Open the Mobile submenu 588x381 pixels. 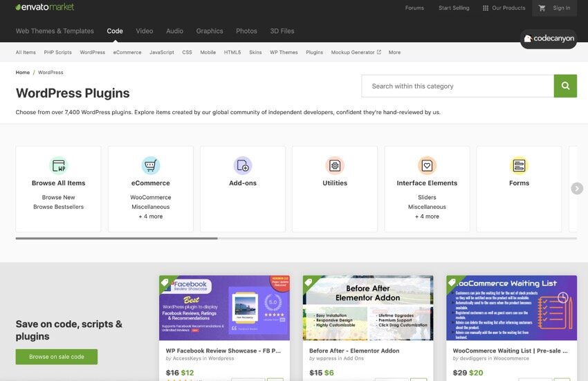pyautogui.click(x=208, y=52)
